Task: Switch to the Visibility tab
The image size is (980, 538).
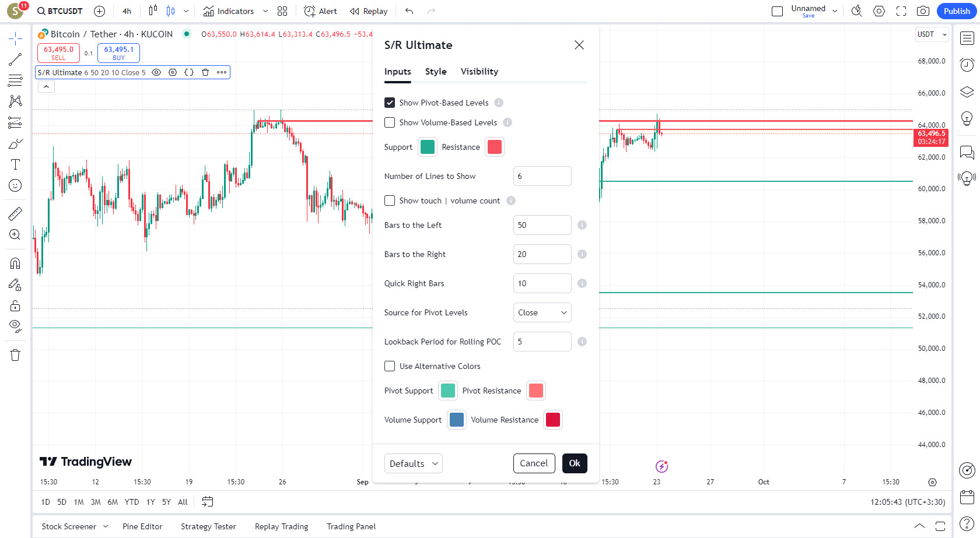Action: point(480,72)
